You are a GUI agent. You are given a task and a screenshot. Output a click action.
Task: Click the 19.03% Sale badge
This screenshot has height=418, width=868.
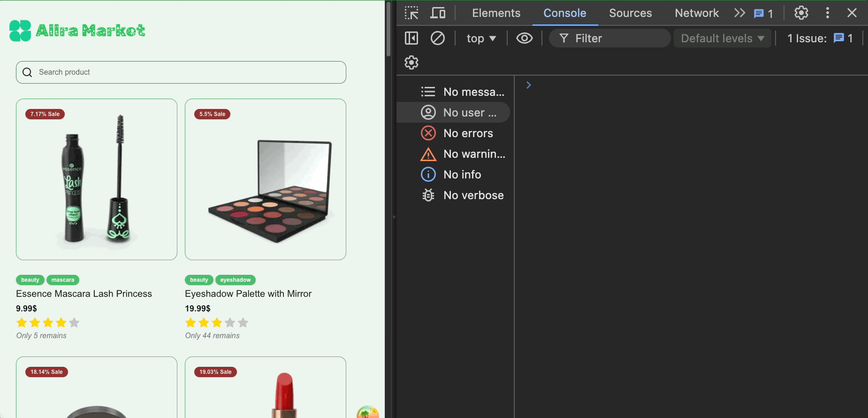click(x=215, y=372)
